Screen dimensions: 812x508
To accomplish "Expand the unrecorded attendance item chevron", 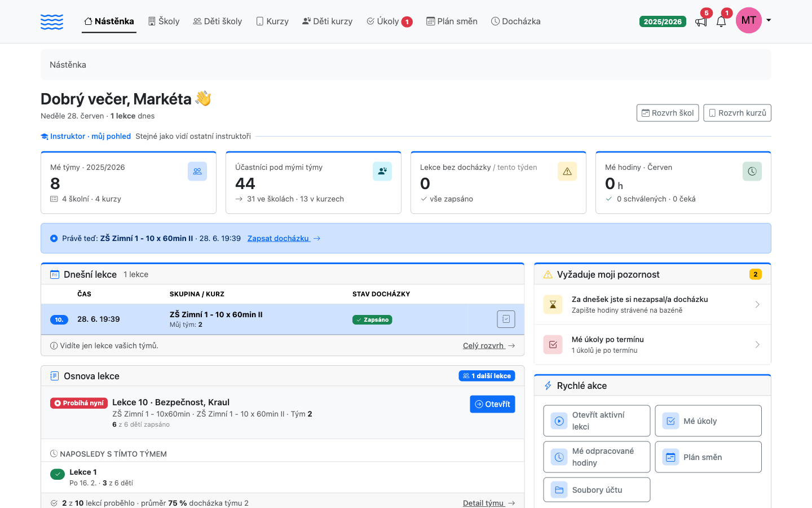I will coord(757,305).
